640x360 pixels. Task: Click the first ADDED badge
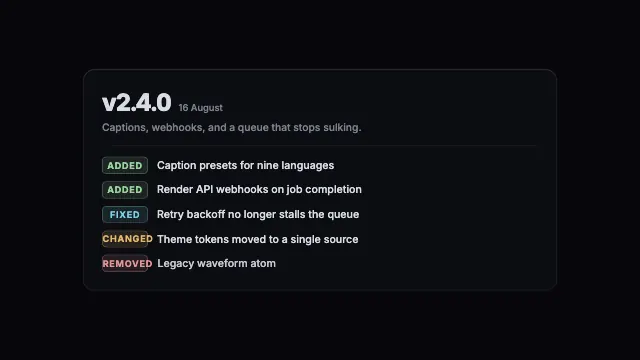tap(125, 165)
